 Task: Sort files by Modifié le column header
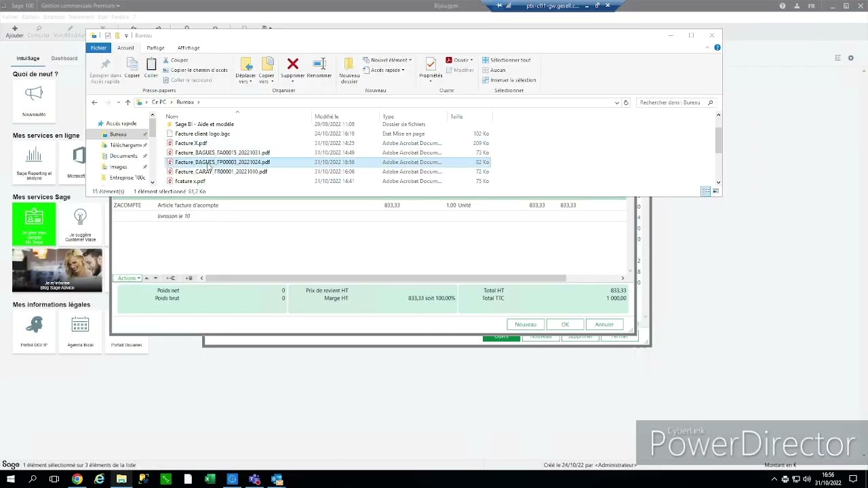pyautogui.click(x=345, y=117)
